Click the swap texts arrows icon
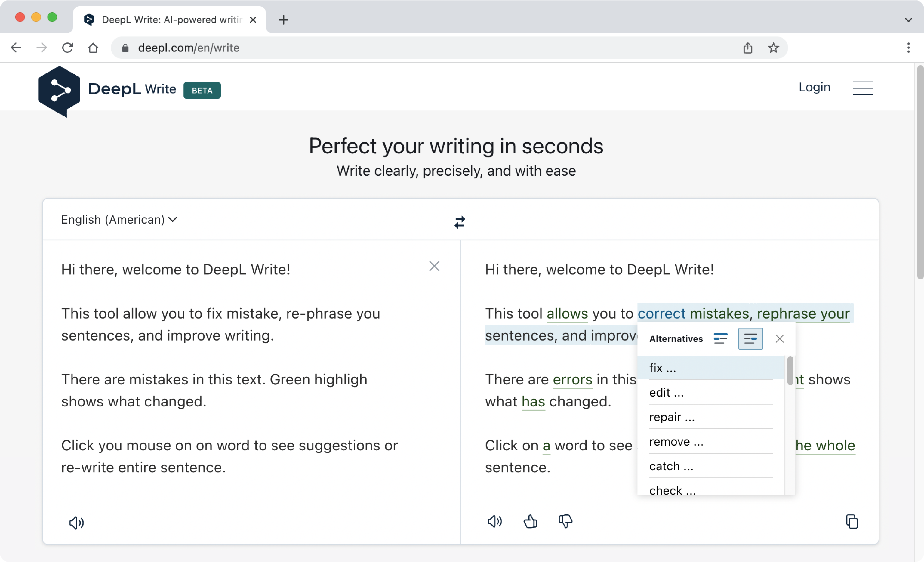 click(459, 222)
